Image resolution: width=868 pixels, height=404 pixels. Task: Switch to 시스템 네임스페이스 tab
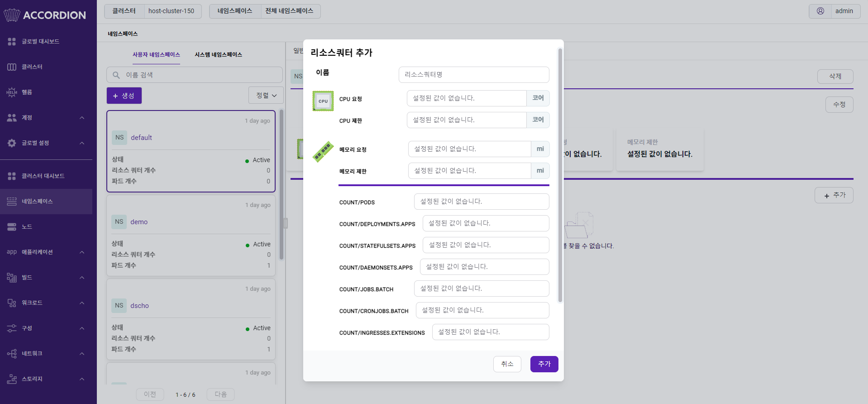coord(219,55)
